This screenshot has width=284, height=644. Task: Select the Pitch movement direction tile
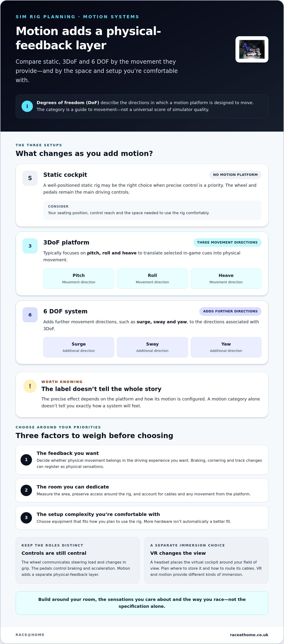[x=79, y=279]
